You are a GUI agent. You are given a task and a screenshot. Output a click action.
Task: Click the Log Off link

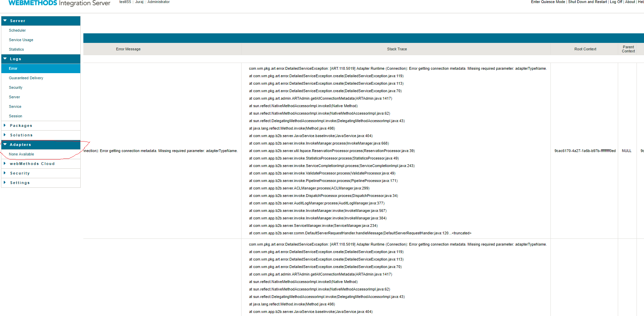point(616,2)
